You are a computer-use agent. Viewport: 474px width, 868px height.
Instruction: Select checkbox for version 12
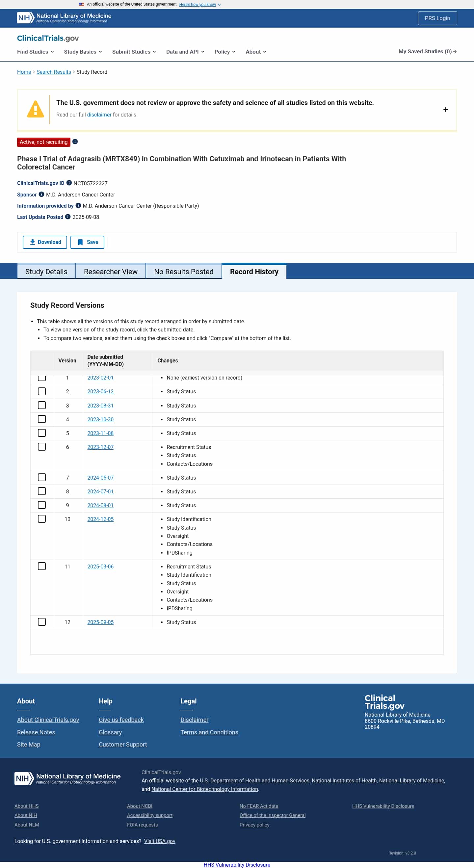42,622
